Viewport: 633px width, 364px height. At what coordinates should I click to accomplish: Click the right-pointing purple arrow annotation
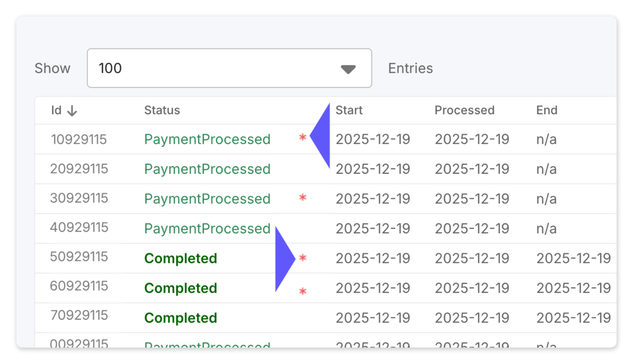point(285,259)
